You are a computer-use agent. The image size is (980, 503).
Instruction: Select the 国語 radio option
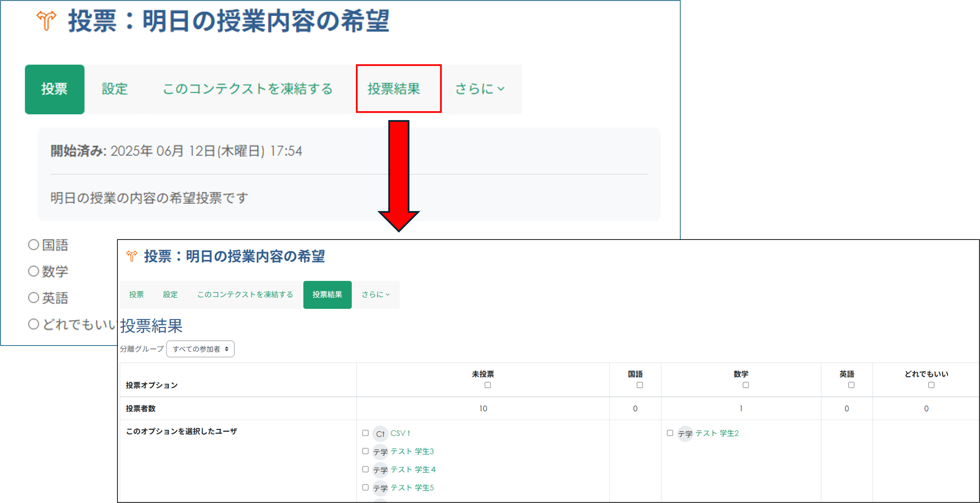click(33, 245)
